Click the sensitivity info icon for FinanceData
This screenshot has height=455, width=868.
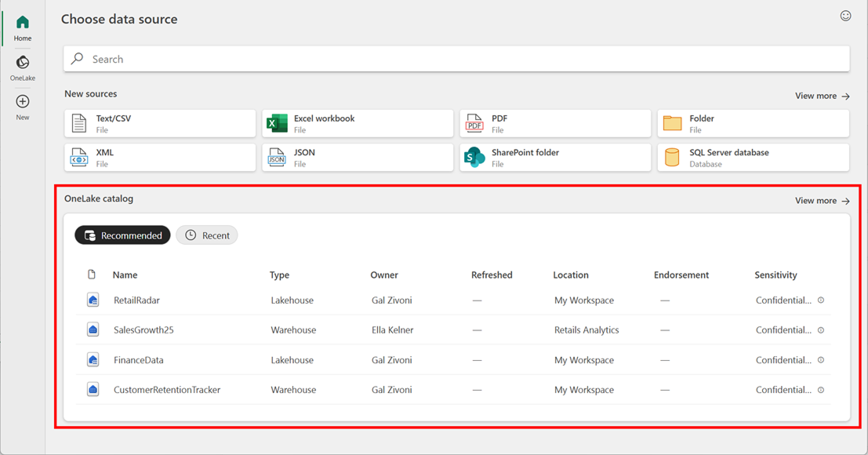821,360
